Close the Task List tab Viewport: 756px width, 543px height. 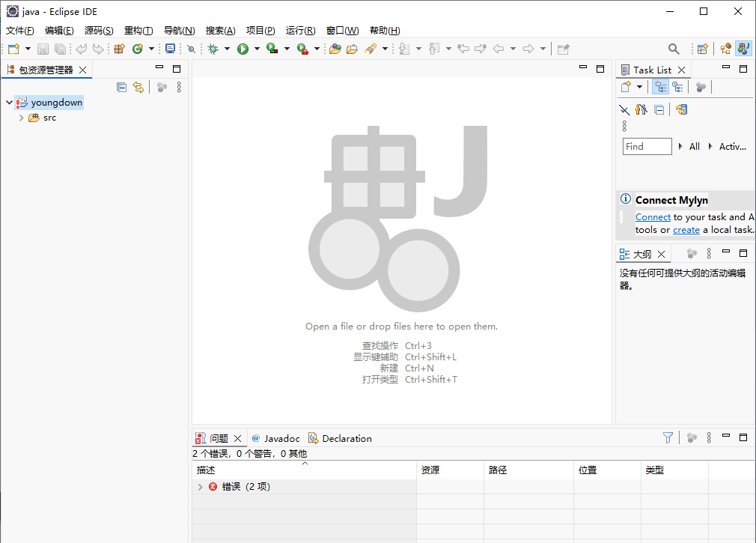click(x=682, y=70)
